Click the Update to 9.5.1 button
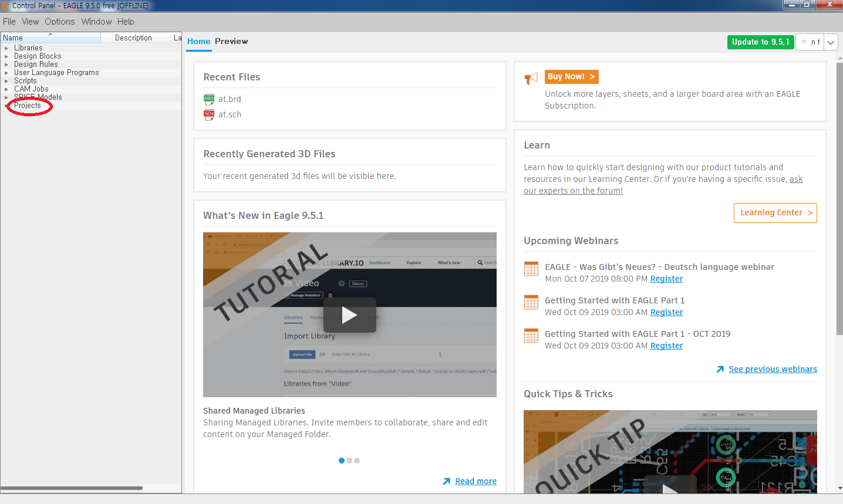Screen dimensions: 843x504 tap(760, 42)
